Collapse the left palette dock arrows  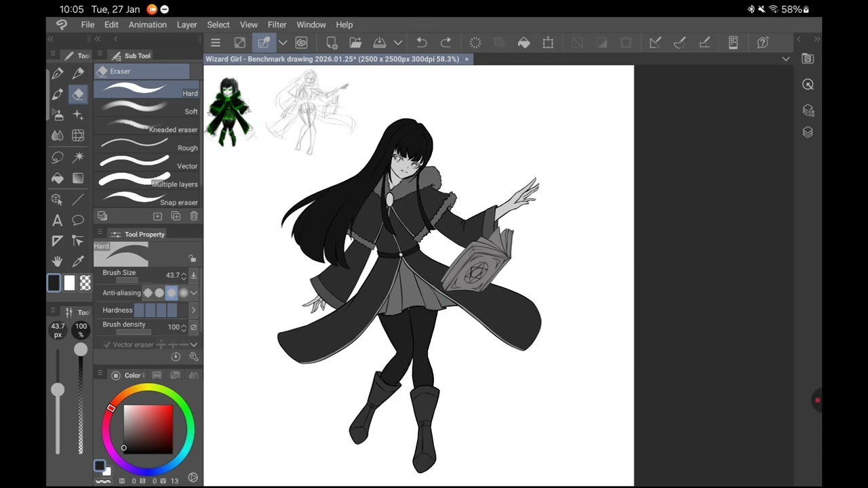coord(50,39)
